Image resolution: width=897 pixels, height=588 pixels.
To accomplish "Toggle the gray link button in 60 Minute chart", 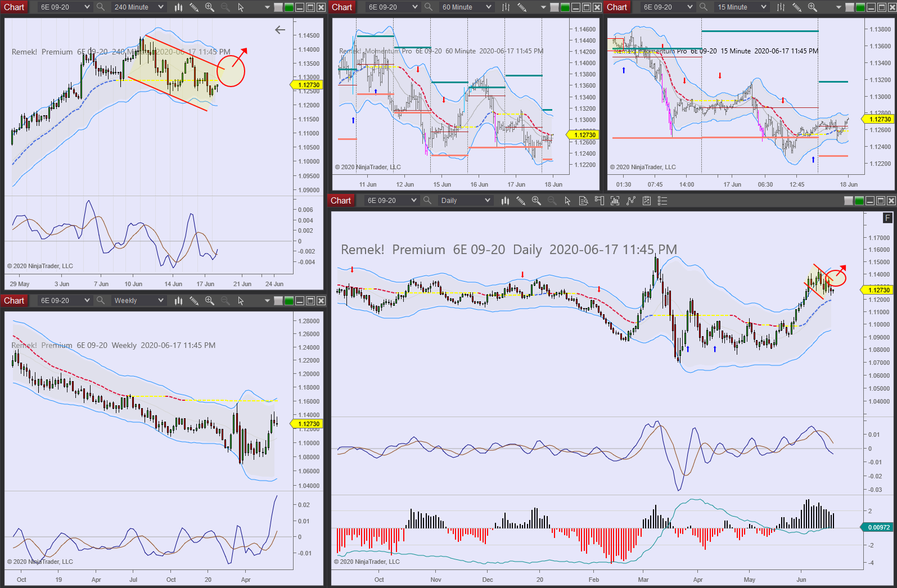I will (x=555, y=7).
